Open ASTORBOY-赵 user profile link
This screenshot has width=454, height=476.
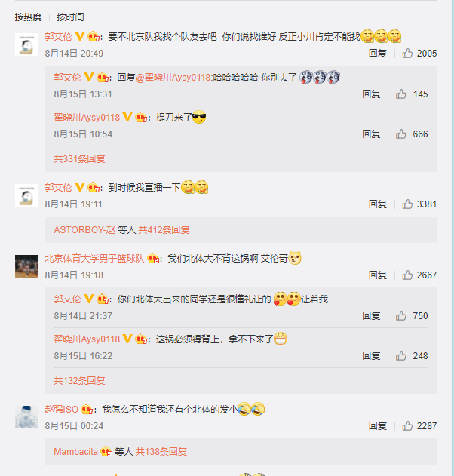84,230
